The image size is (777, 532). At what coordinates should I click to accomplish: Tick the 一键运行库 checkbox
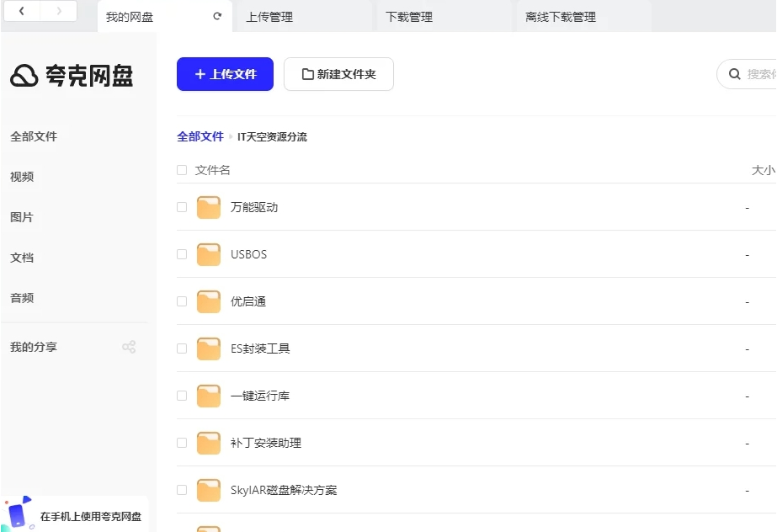point(182,396)
